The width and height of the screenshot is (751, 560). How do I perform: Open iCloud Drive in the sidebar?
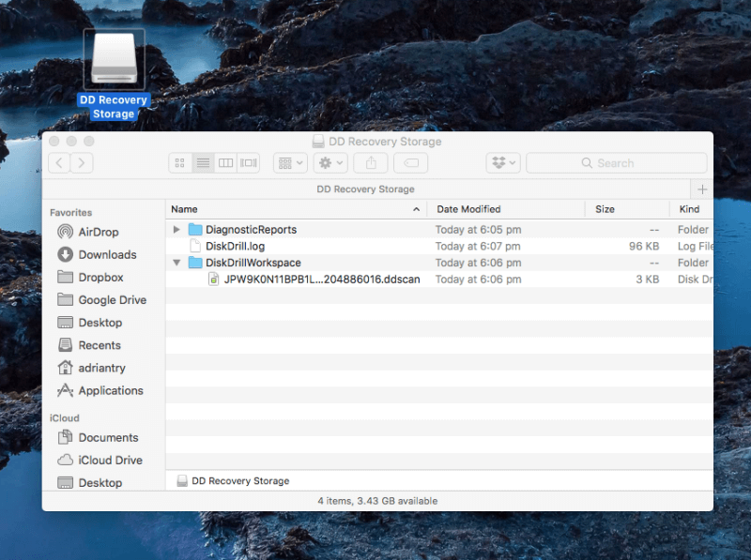pos(110,460)
